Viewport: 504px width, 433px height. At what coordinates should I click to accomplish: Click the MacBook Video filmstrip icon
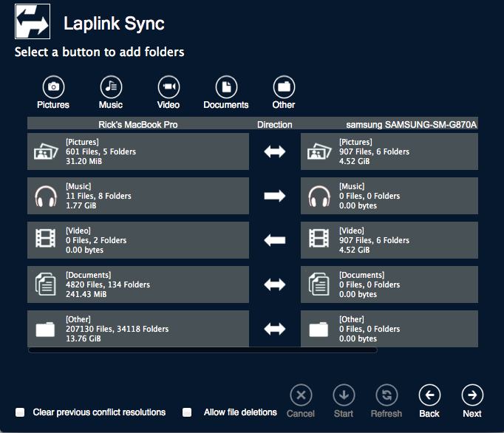click(45, 238)
